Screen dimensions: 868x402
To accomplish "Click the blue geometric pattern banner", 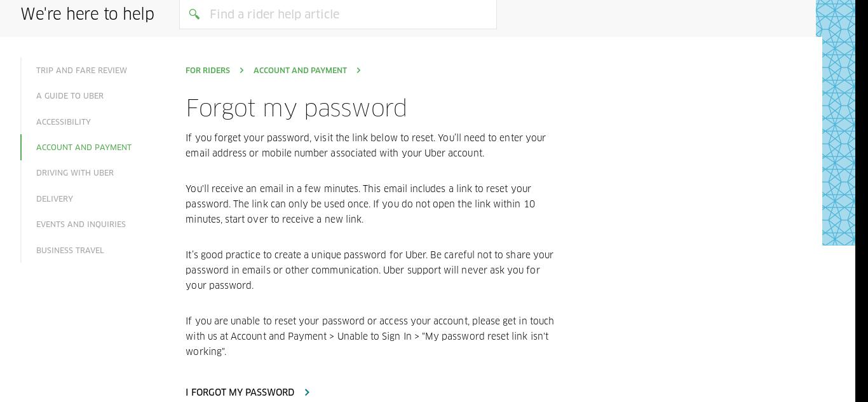I will pyautogui.click(x=838, y=127).
